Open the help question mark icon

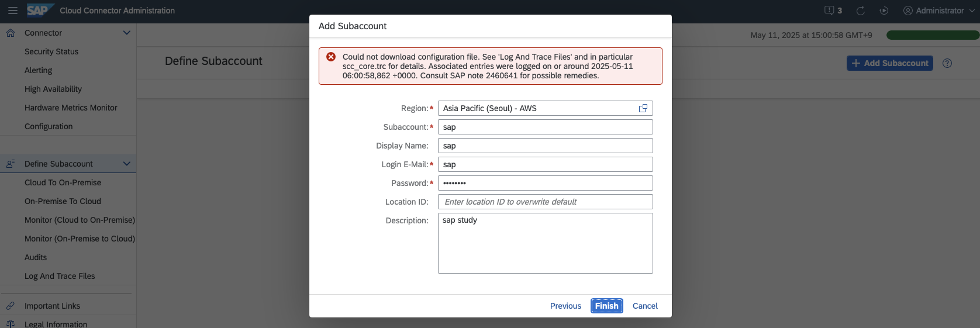point(947,63)
